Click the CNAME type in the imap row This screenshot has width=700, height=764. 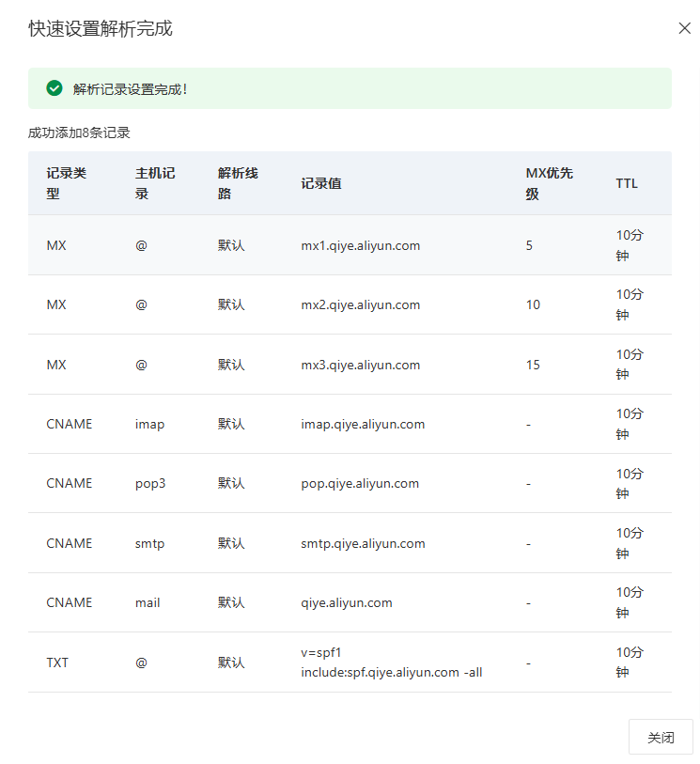(70, 425)
